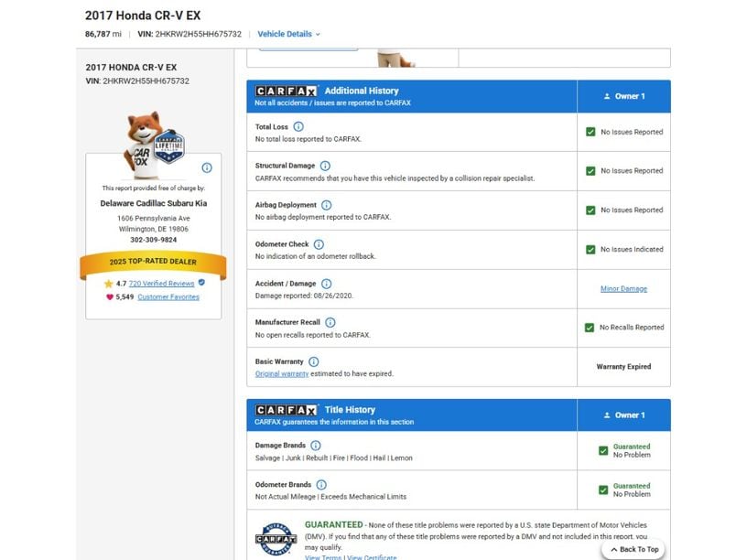Image resolution: width=747 pixels, height=560 pixels.
Task: Click No Recalls Reported green checkbox
Action: coord(590,328)
